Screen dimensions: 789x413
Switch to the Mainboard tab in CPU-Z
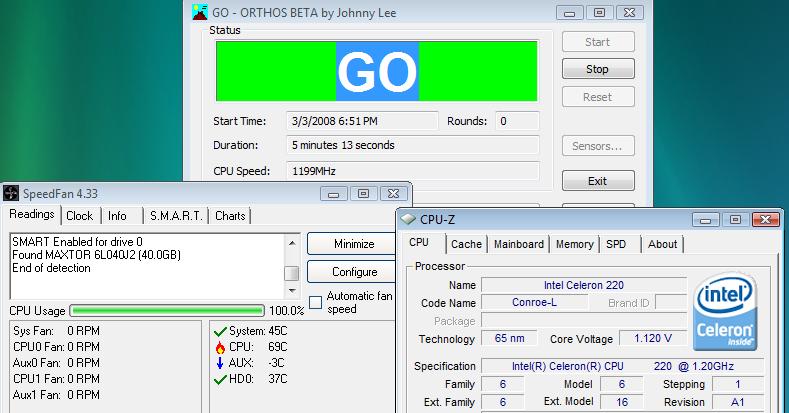pyautogui.click(x=519, y=244)
